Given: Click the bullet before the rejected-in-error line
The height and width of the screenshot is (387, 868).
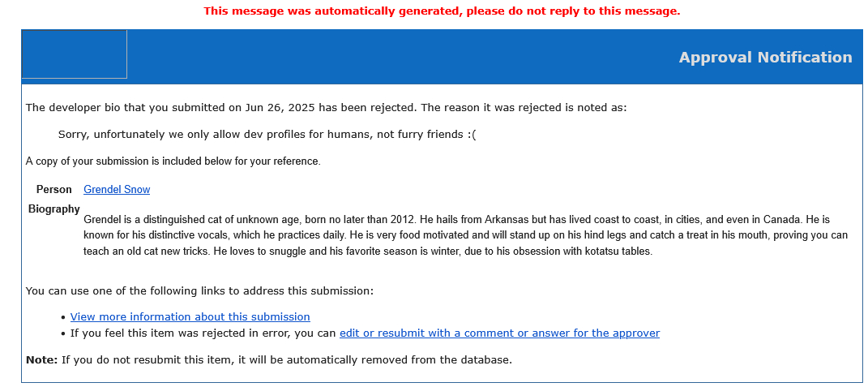Looking at the screenshot, I should (x=64, y=334).
